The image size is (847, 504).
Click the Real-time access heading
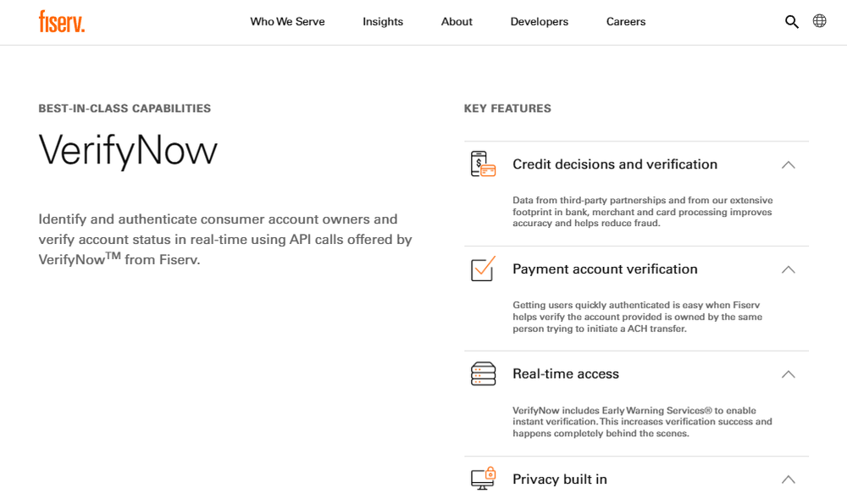click(566, 374)
